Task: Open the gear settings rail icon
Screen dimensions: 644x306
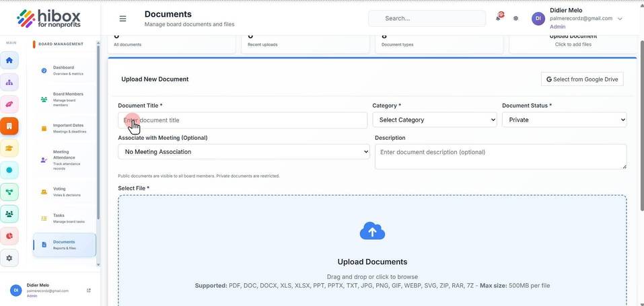Action: coord(9,258)
